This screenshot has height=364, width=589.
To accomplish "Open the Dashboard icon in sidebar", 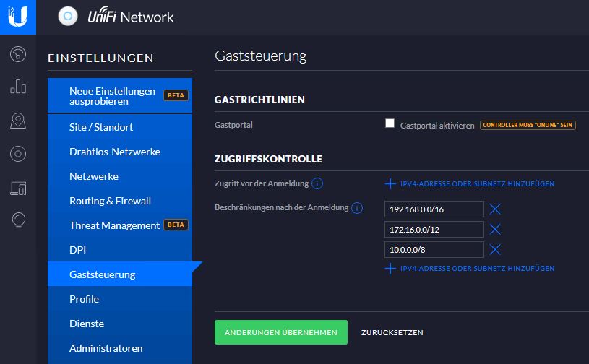I will tap(18, 55).
